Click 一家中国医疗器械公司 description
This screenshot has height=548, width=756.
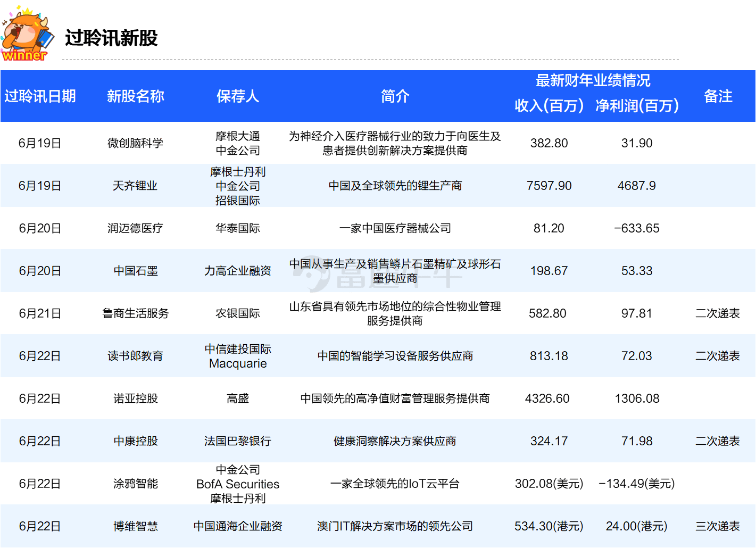395,228
